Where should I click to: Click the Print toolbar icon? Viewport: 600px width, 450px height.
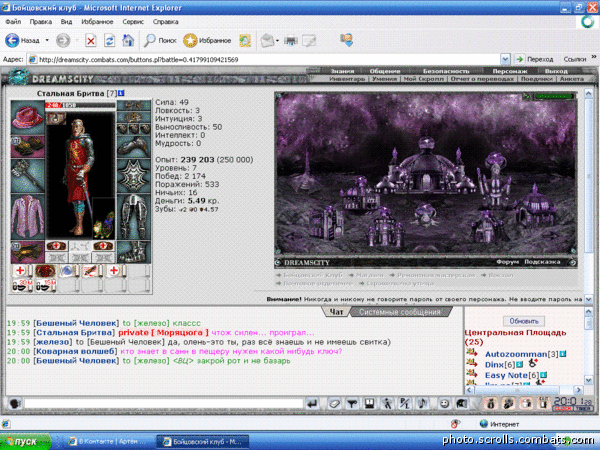pyautogui.click(x=291, y=40)
